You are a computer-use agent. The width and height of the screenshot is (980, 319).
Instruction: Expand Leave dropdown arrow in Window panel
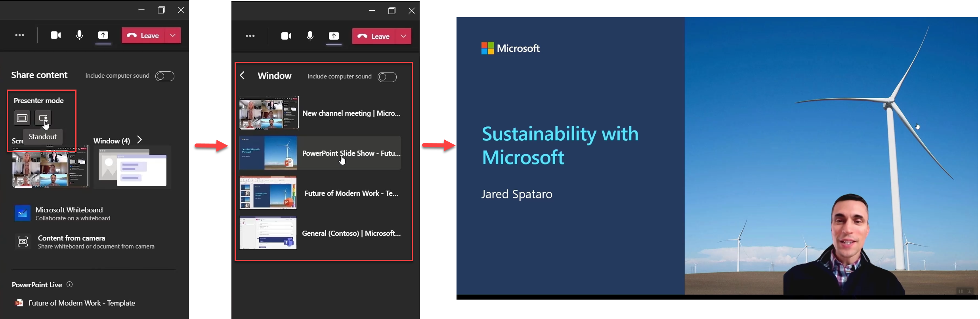coord(403,36)
